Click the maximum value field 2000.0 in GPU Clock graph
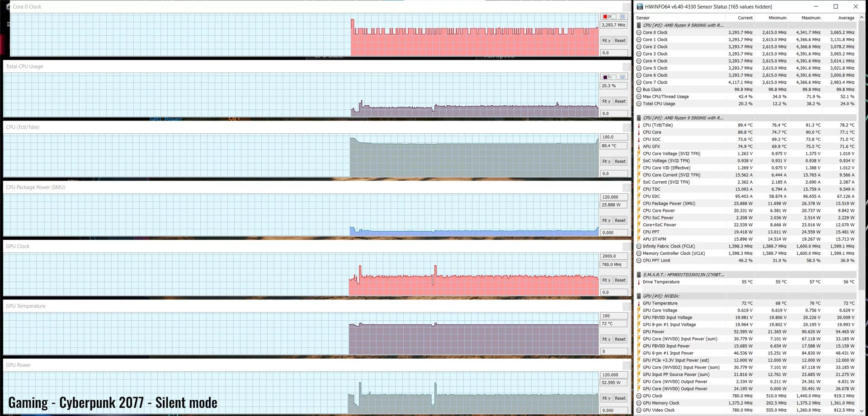The image size is (868, 416). (614, 256)
